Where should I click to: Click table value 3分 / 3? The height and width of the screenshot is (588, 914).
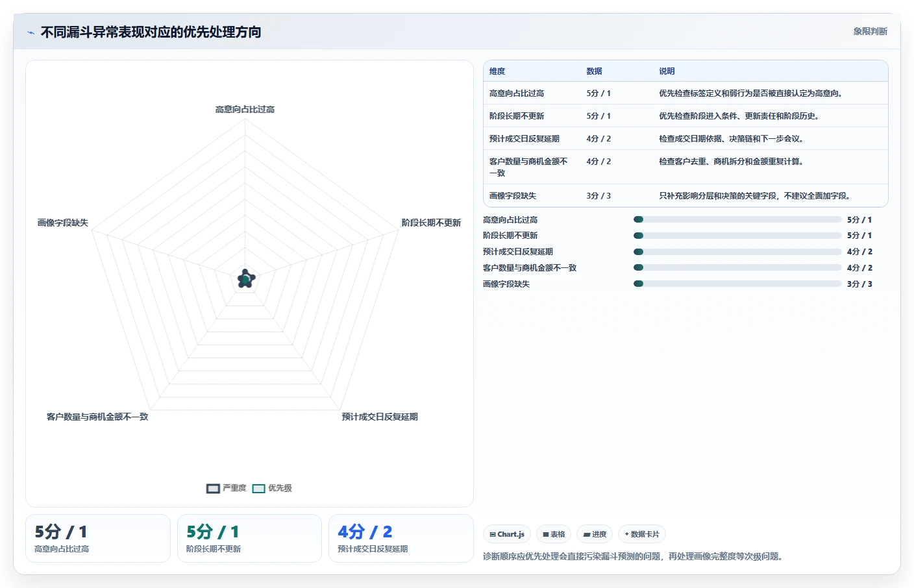[599, 196]
